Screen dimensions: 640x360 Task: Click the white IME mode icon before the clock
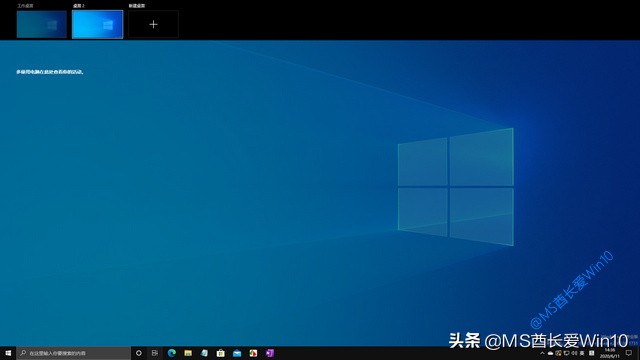591,353
